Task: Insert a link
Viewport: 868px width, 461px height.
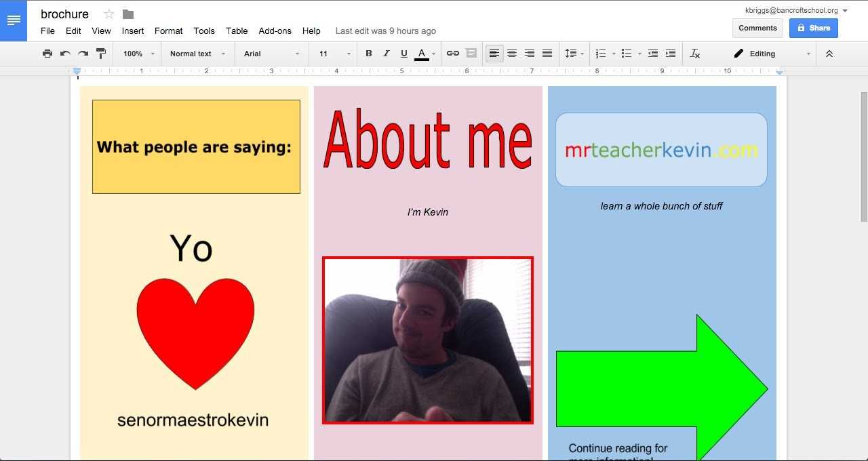Action: pos(452,54)
